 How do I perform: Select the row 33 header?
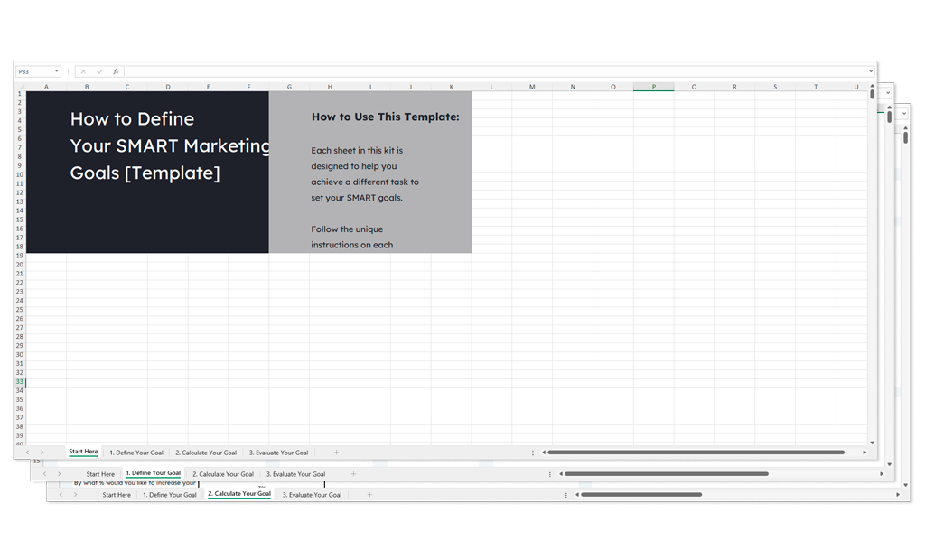19,382
